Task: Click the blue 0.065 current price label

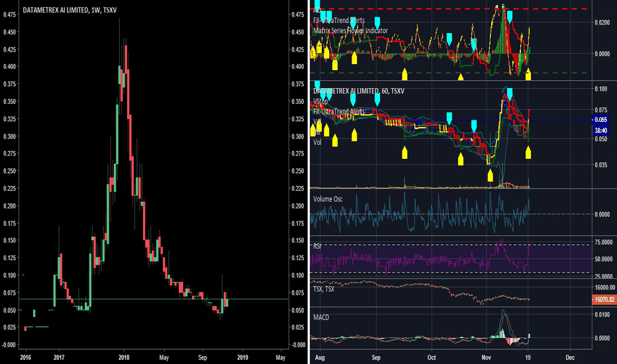Action: [x=600, y=120]
